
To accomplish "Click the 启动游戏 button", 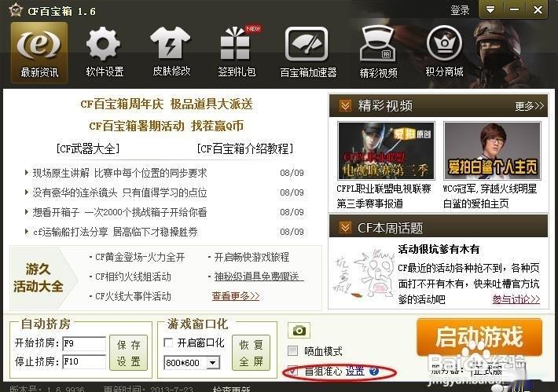I will tap(479, 337).
